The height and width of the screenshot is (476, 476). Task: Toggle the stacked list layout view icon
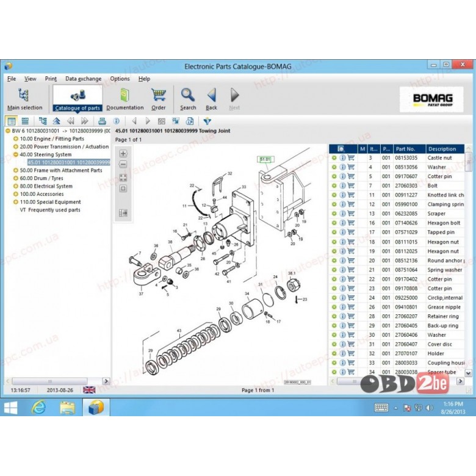(25, 121)
